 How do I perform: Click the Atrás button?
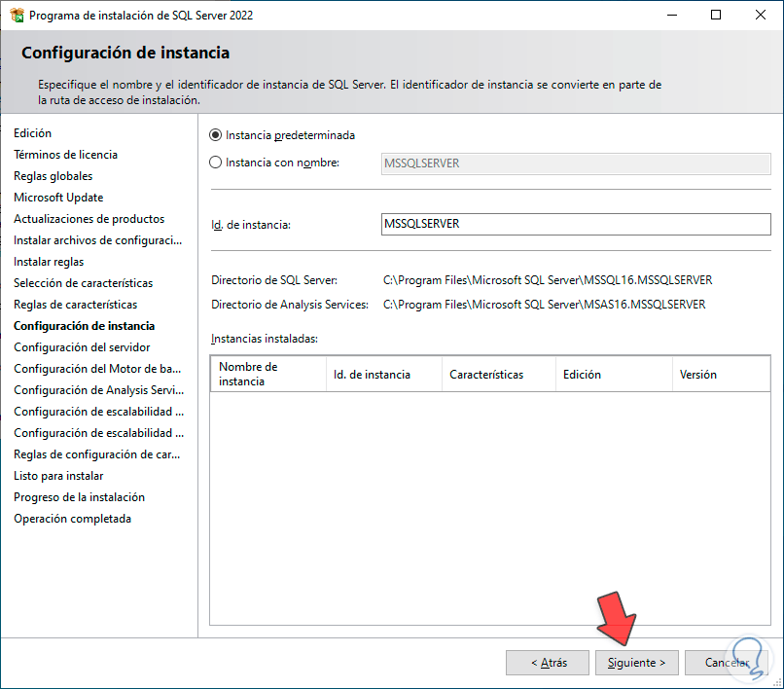click(x=548, y=663)
